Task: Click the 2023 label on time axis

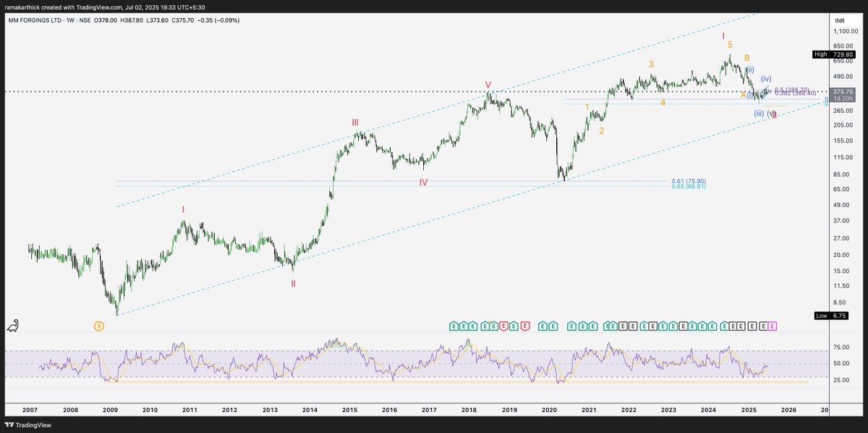Action: (668, 410)
